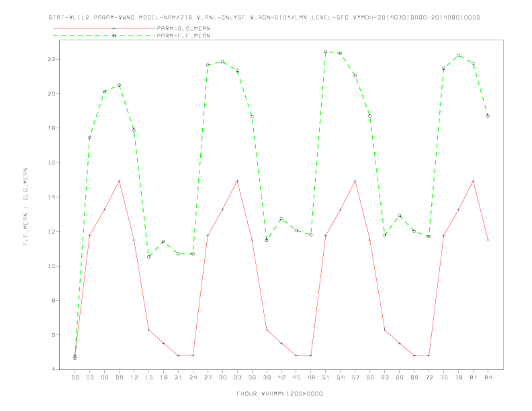
Task: Click x-axis tick label 84
Action: point(488,377)
